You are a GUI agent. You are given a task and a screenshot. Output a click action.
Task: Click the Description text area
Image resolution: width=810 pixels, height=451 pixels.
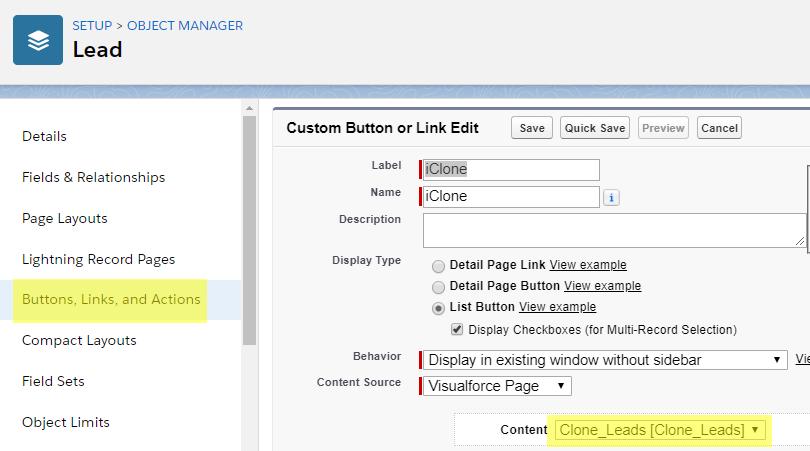point(614,230)
